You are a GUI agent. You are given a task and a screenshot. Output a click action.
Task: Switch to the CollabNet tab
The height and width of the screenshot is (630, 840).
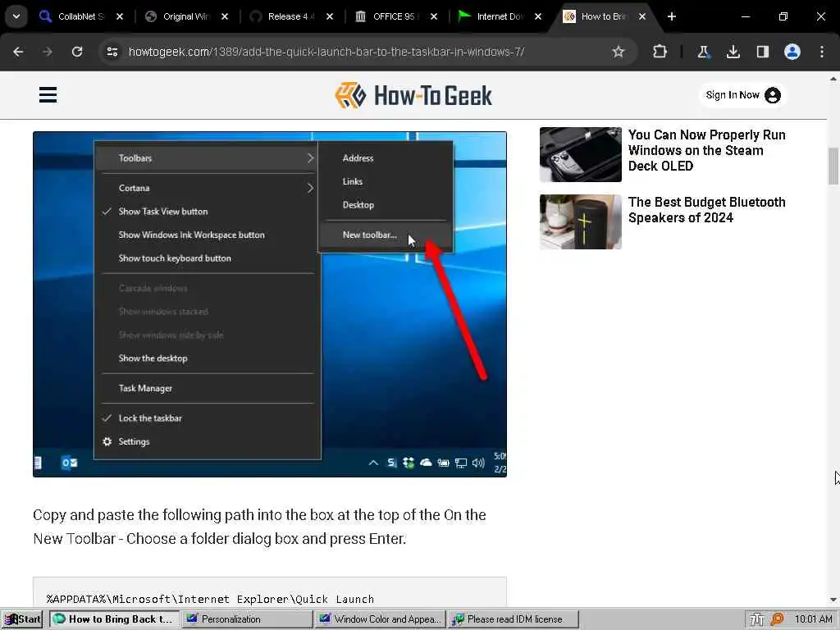click(80, 16)
